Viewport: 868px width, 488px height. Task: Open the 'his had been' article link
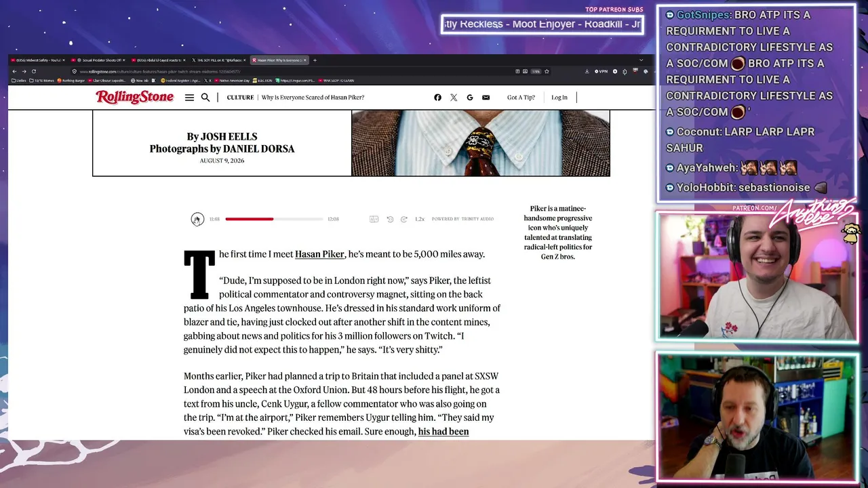click(443, 432)
